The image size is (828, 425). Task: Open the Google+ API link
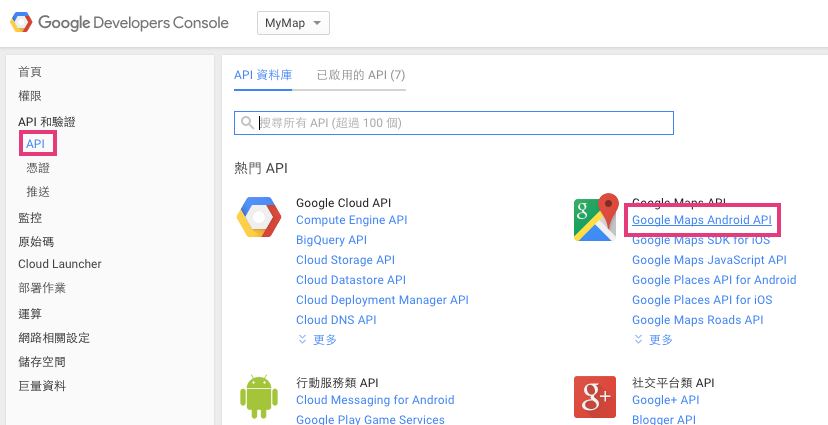666,400
